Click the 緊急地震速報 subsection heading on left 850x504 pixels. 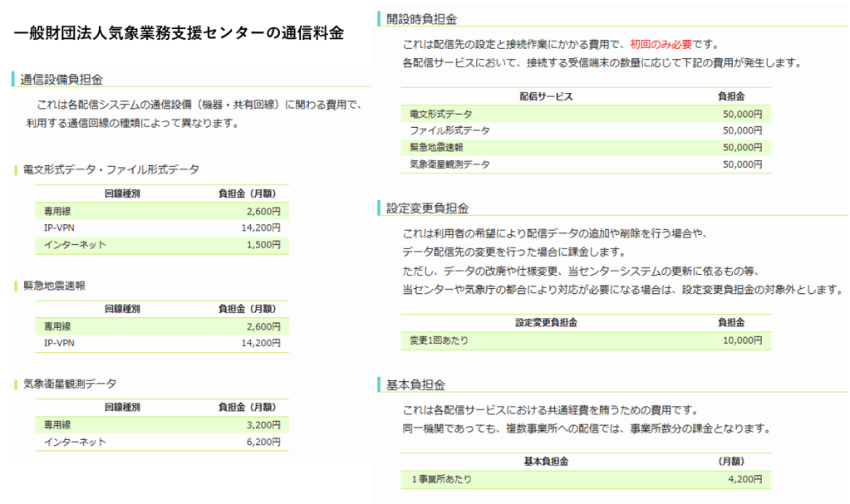click(55, 286)
